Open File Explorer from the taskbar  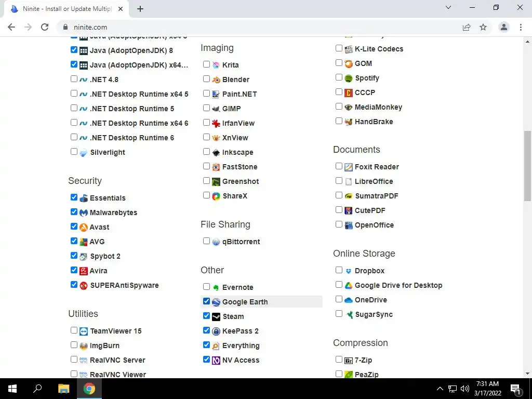(63, 389)
